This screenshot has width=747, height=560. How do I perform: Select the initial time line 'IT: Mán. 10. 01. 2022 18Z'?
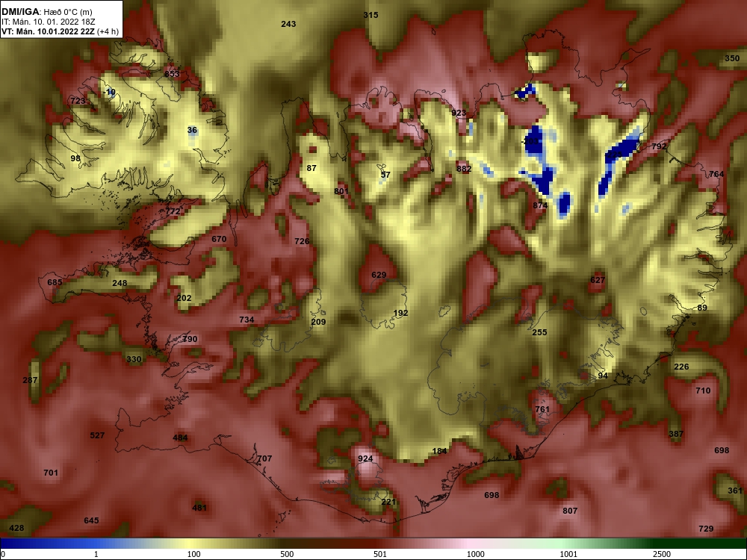[x=48, y=22]
